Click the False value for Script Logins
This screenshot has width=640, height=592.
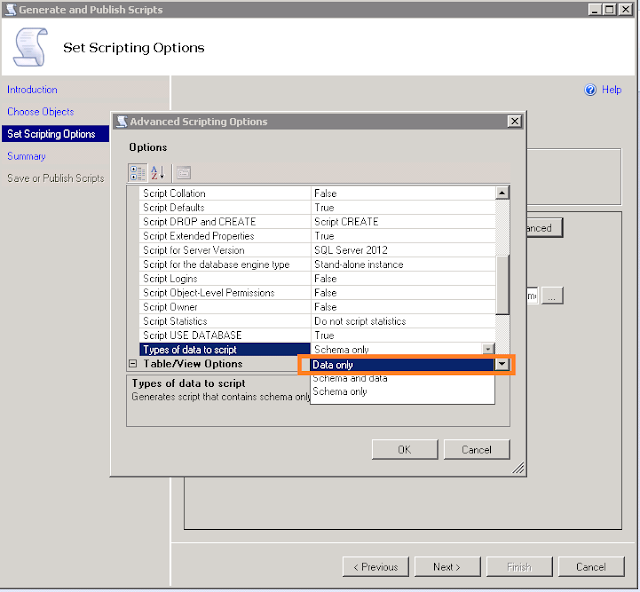tap(325, 278)
